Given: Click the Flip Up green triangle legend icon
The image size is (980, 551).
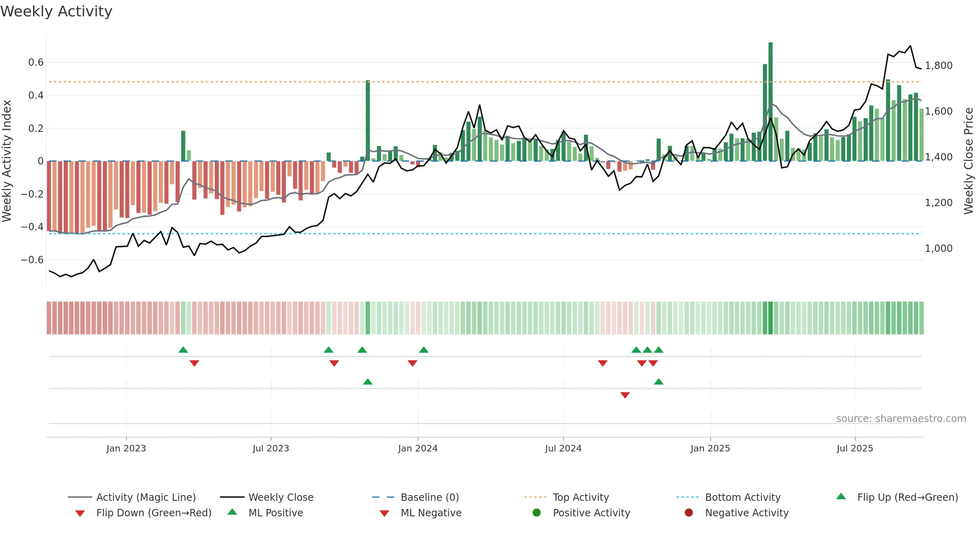Looking at the screenshot, I should 841,496.
